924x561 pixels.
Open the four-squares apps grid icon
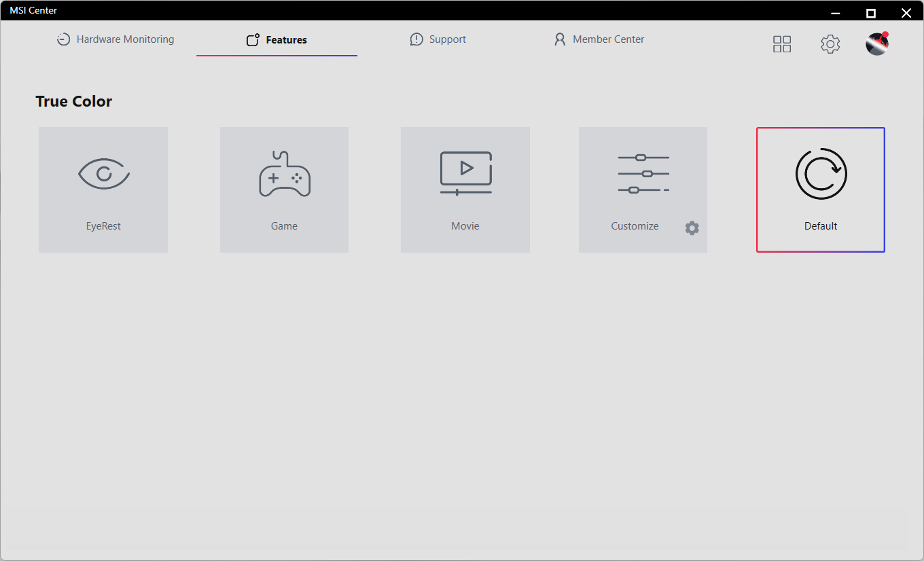coord(782,44)
